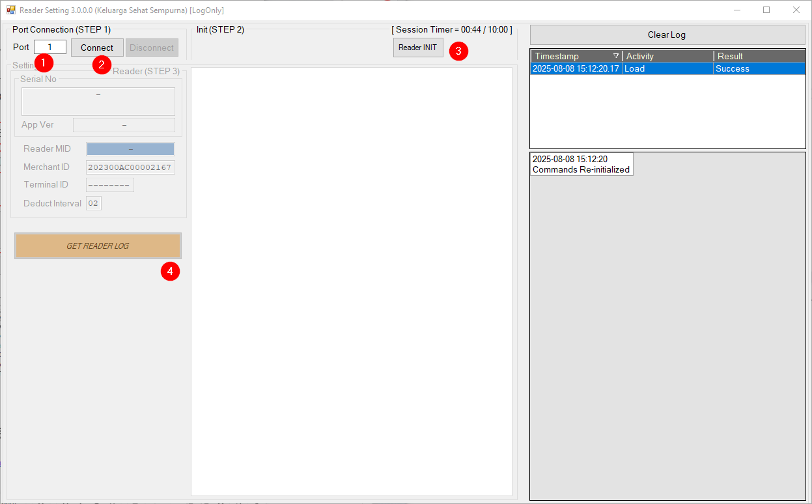Sort log by the Result column header
Image resolution: width=812 pixels, height=504 pixels.
click(x=759, y=56)
